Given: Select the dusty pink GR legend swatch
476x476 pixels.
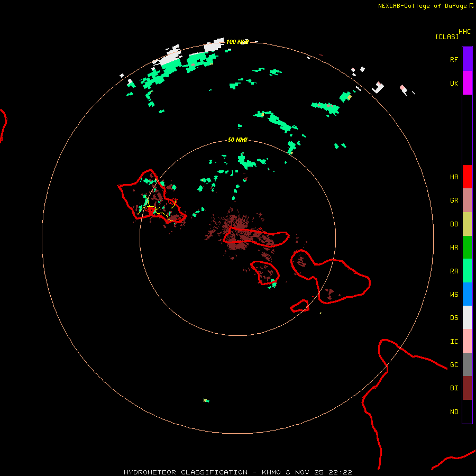Looking at the screenshot, I should pyautogui.click(x=467, y=200).
